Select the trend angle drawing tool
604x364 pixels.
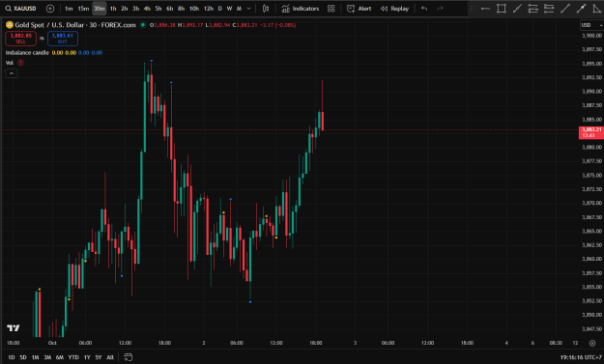596,9
